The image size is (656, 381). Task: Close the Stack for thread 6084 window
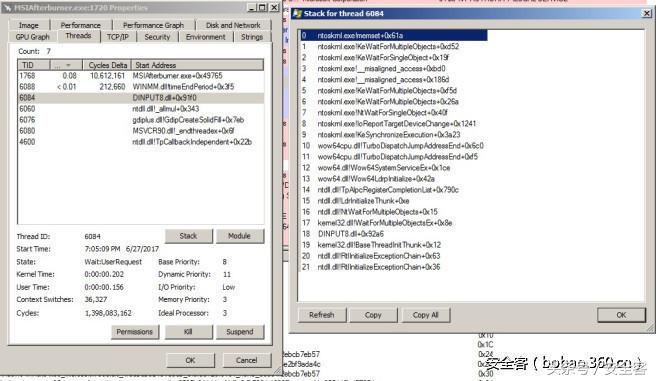click(x=646, y=13)
